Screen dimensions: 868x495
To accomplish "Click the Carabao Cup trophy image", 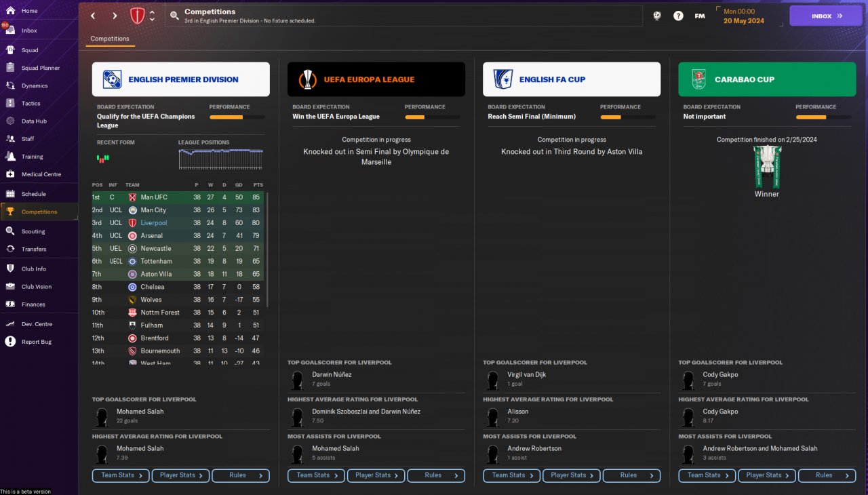I will [x=767, y=167].
